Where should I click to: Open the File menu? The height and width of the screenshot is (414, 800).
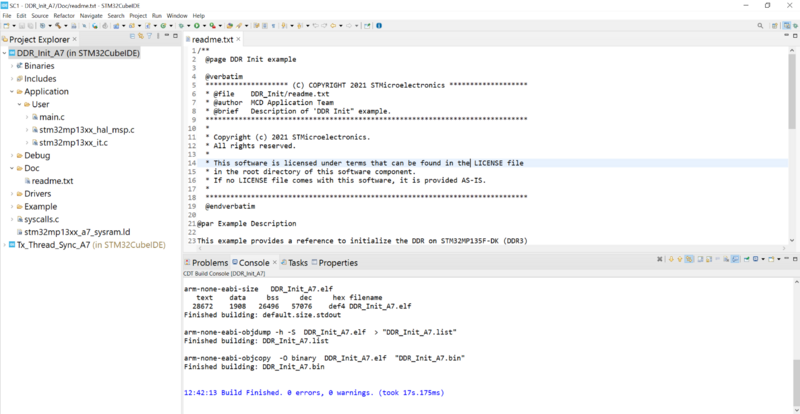7,16
